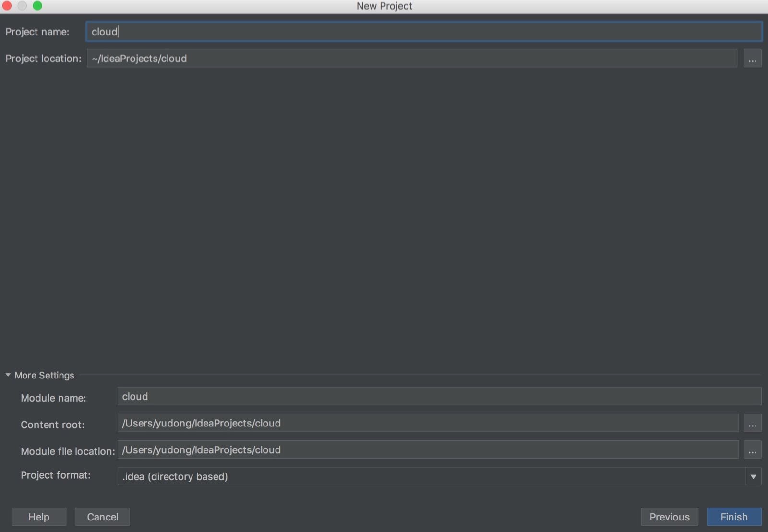Maximize the dialog using the green button
Image resolution: width=768 pixels, height=532 pixels.
[x=37, y=6]
